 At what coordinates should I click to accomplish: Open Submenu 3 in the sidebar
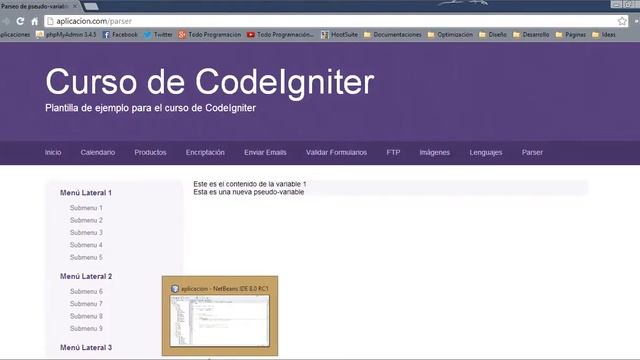click(86, 232)
